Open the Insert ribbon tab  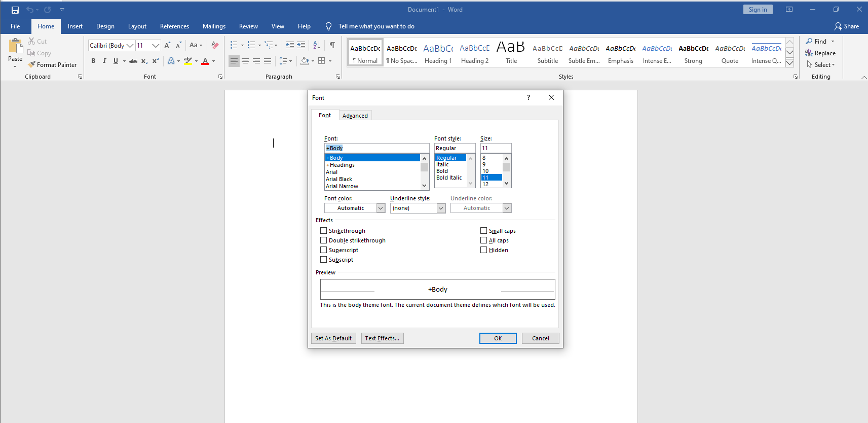click(x=75, y=26)
